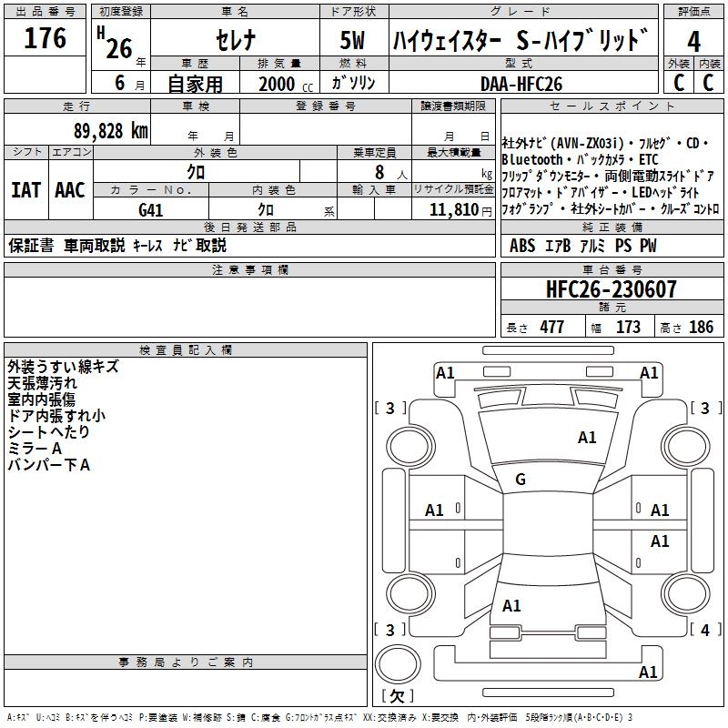Image resolution: width=728 pixels, height=728 pixels.
Task: Click the interior color クロ under 内装色
Action: 266,209
